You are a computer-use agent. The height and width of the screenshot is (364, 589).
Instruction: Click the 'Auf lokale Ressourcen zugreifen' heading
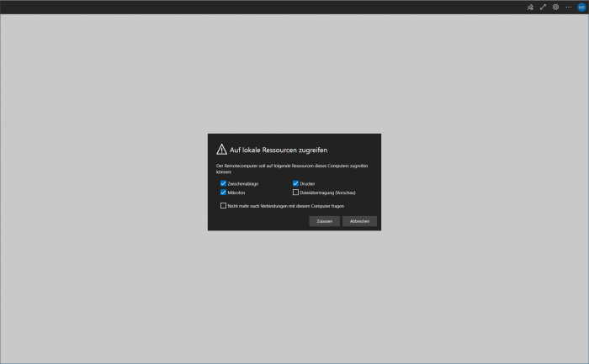(x=279, y=149)
